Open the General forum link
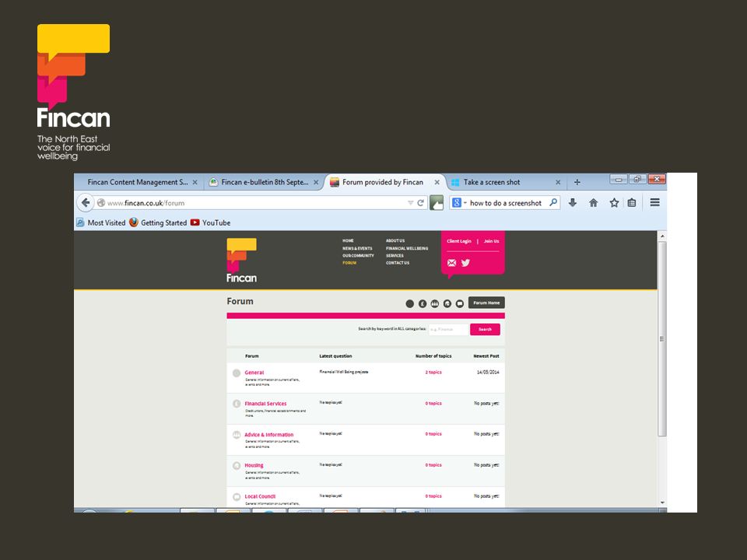747x560 pixels. (254, 373)
